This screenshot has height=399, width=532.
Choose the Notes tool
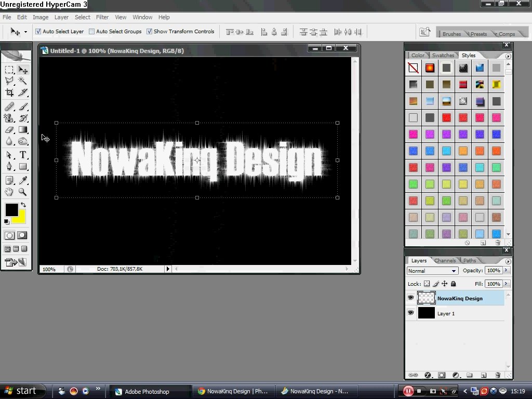pyautogui.click(x=9, y=180)
